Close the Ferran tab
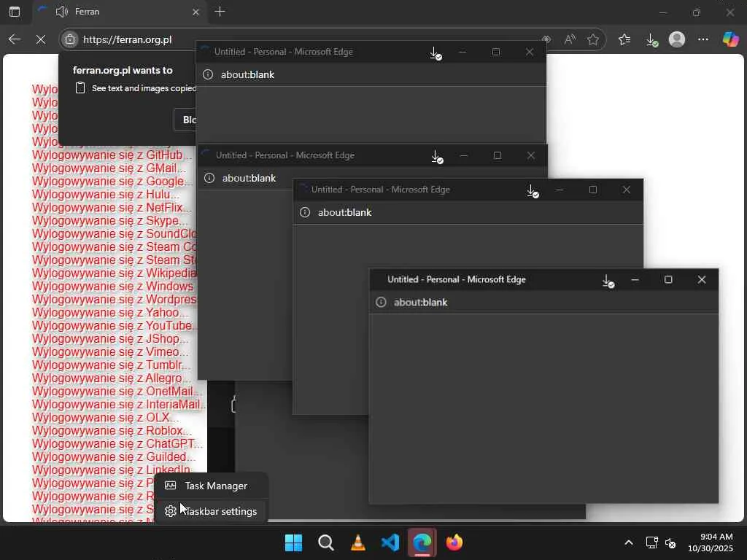Screen dimensions: 747x560 click(196, 12)
